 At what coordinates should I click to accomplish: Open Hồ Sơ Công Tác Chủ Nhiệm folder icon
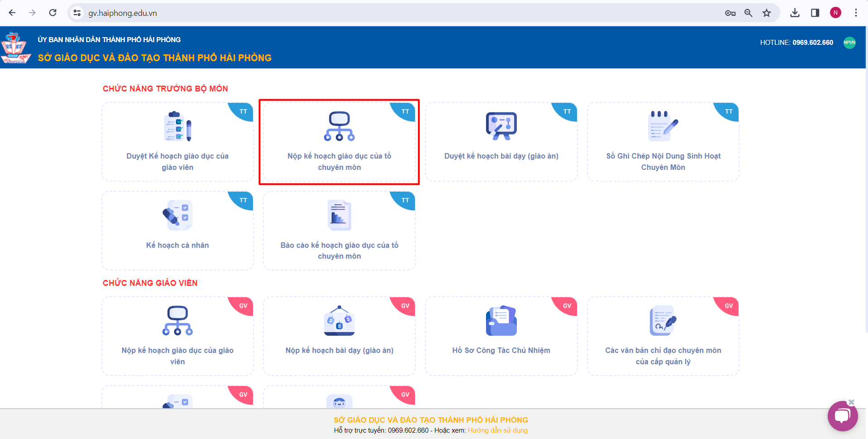(501, 321)
